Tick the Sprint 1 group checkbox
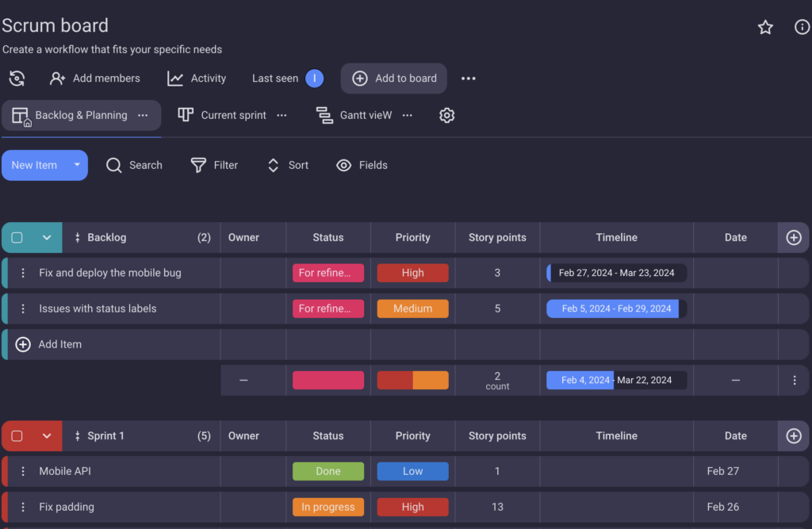Screen dimensions: 812x529 click(17, 435)
